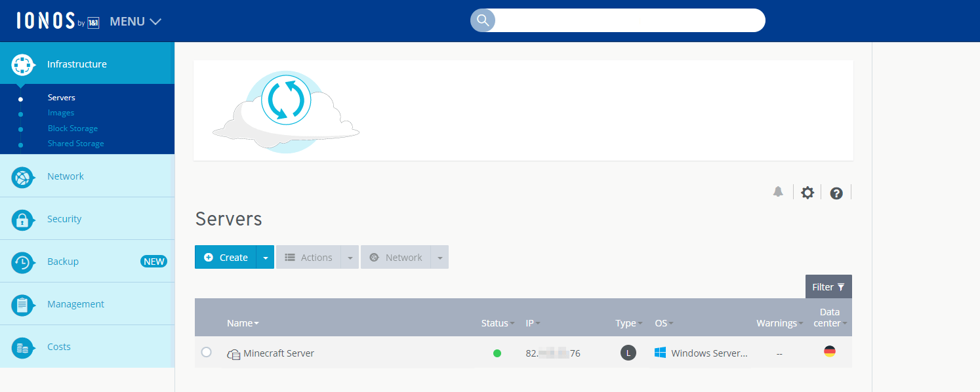Click the Backup clock icon

[x=22, y=261]
